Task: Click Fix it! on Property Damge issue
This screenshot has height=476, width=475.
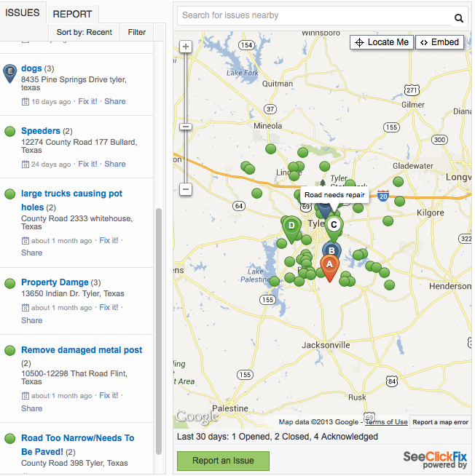Action: click(x=109, y=308)
